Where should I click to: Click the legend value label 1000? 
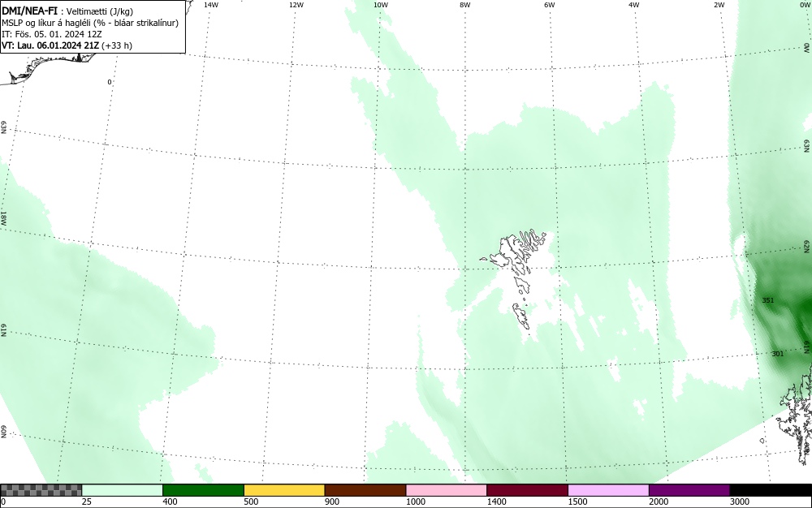415,502
